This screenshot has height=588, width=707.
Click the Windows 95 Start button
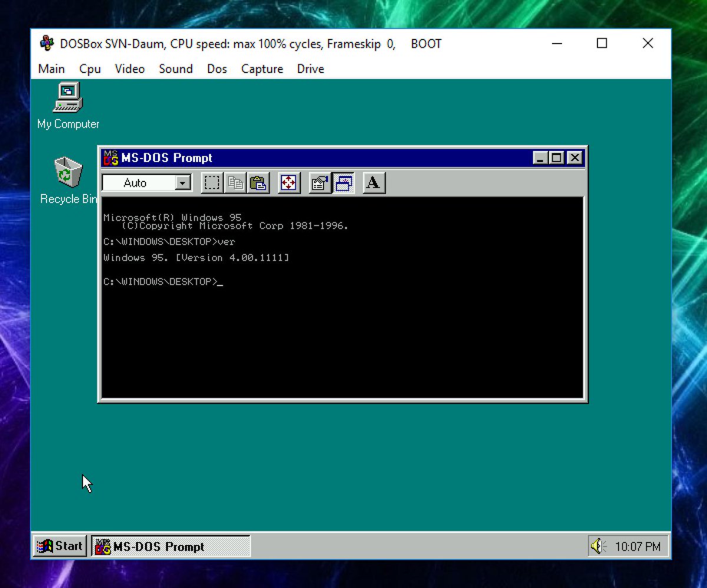coord(60,546)
